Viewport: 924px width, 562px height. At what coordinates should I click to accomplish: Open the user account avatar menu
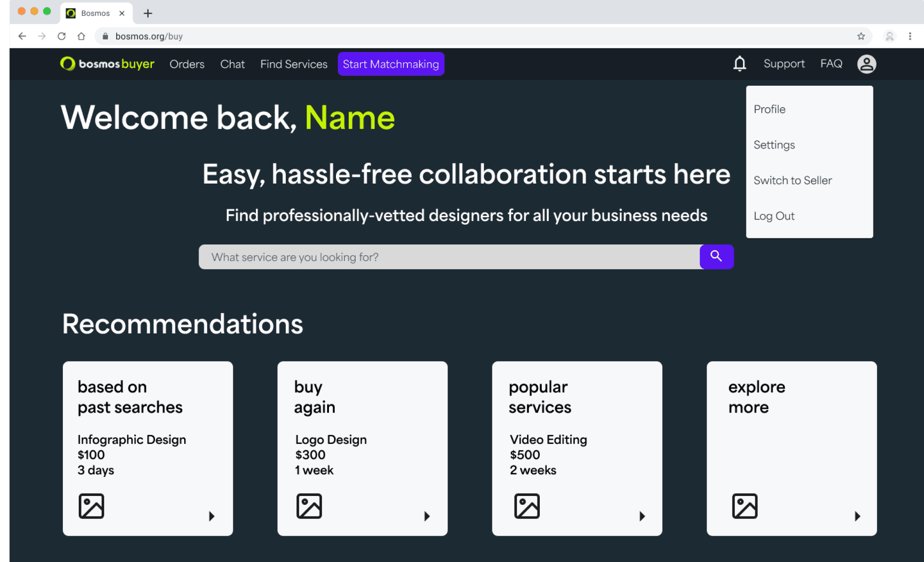pos(866,64)
